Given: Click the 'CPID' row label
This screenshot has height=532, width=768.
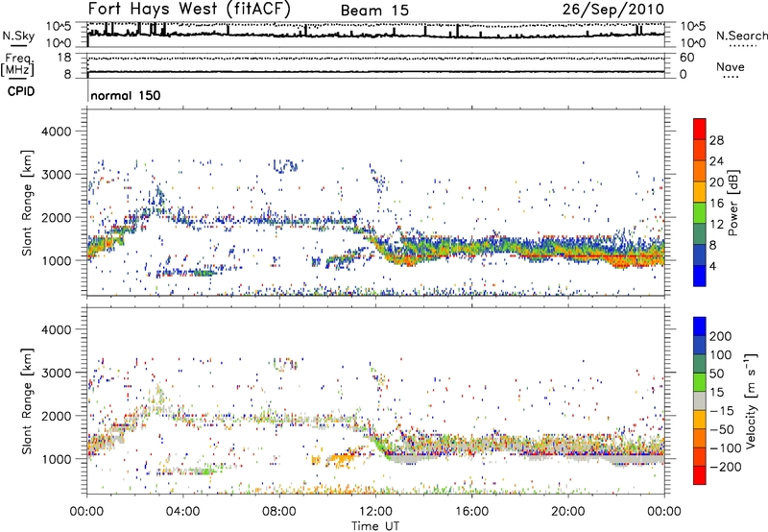Looking at the screenshot, I should [x=21, y=91].
